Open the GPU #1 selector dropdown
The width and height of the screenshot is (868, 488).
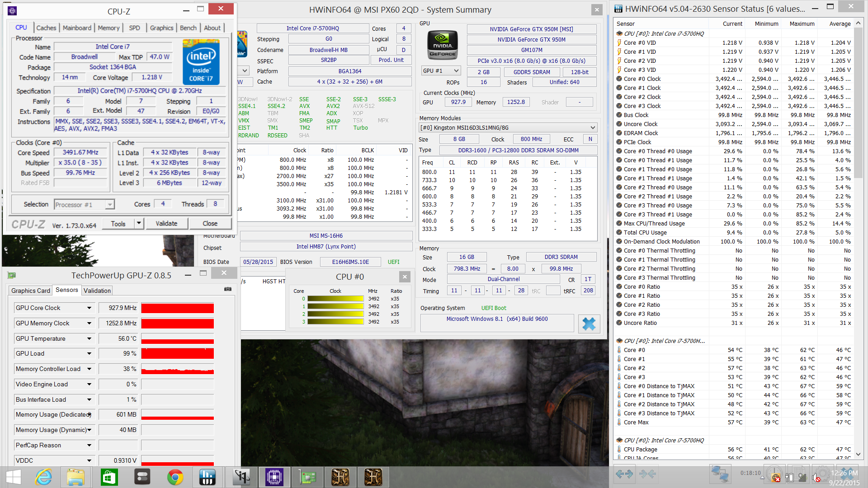[x=456, y=71]
